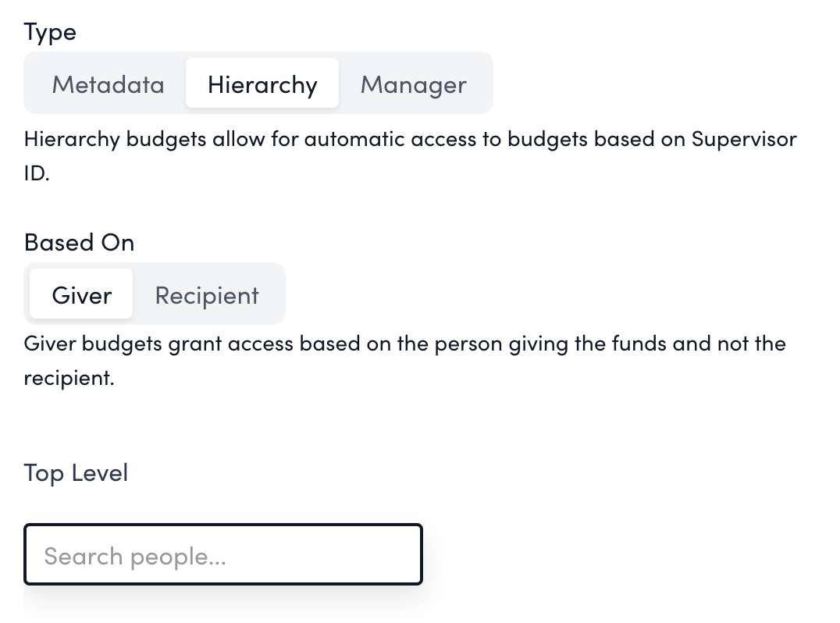Click the ID text under Hierarchy description
Viewport: 840px width, 623px height.
click(x=37, y=173)
